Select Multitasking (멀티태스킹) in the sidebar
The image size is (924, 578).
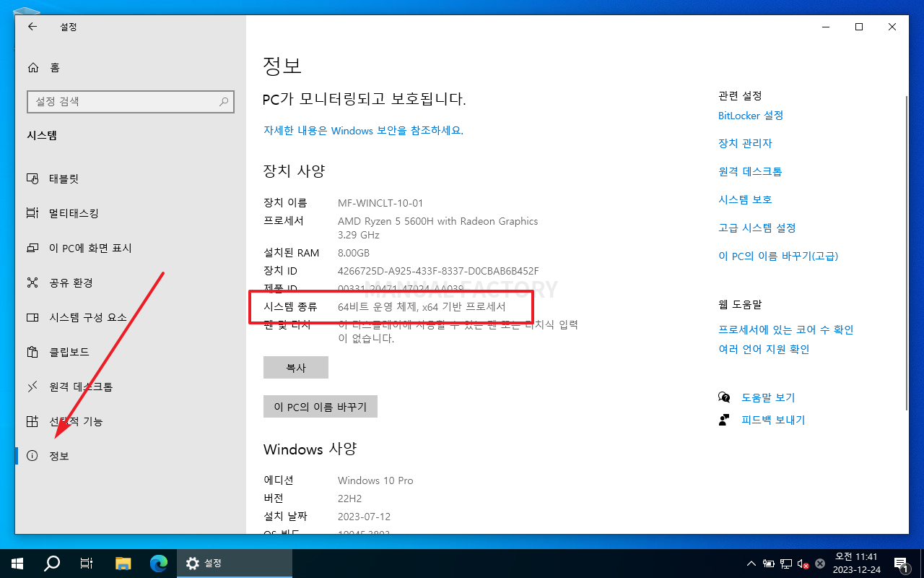[72, 213]
